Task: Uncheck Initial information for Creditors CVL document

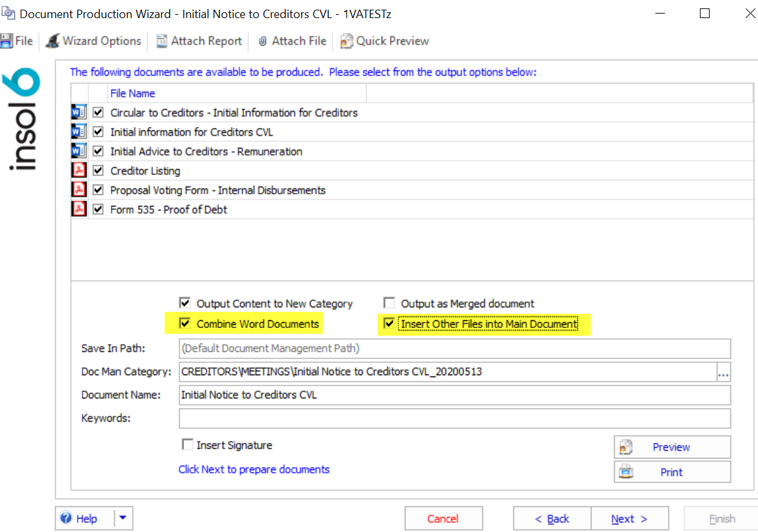Action: pyautogui.click(x=98, y=132)
